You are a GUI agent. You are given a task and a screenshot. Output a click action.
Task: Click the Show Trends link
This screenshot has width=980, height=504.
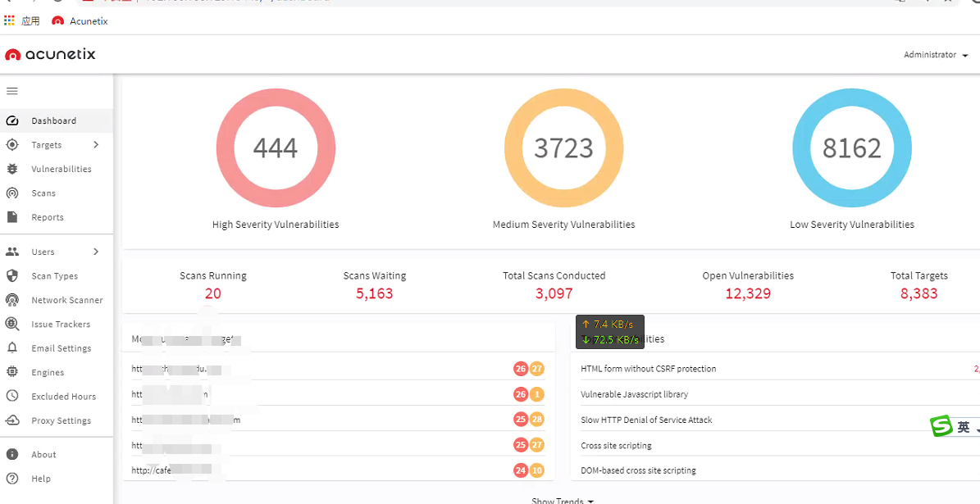point(563,500)
